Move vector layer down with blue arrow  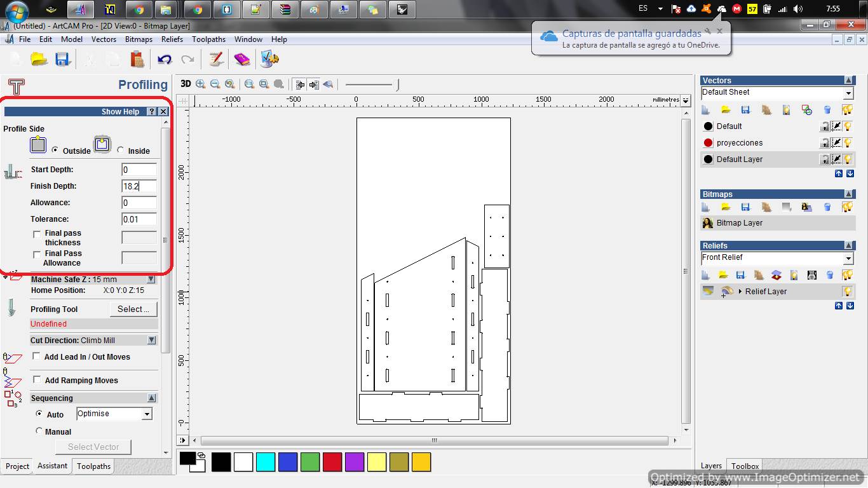850,173
